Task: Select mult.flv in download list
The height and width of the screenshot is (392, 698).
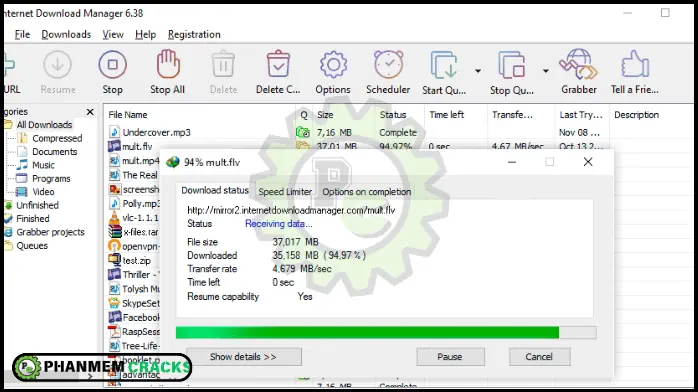Action: coord(137,146)
